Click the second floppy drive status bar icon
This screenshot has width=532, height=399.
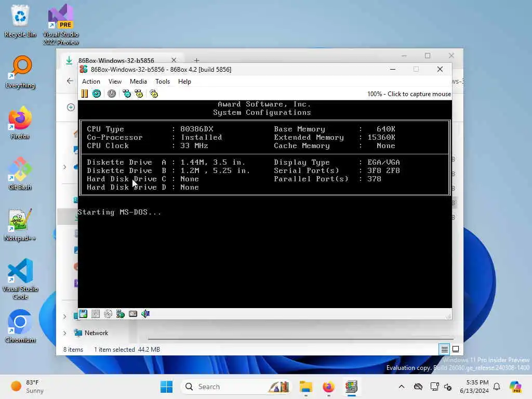click(x=96, y=314)
